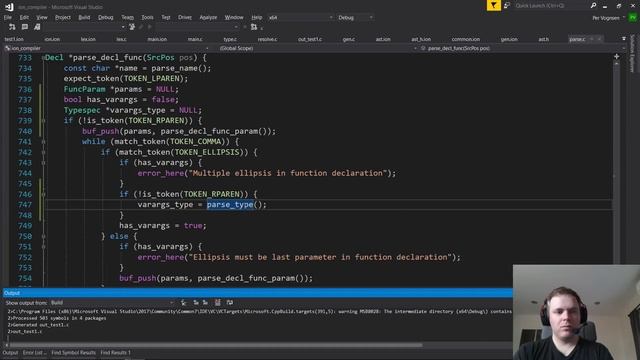Click the Visual Studio logo icon
This screenshot has height=360, width=640.
point(9,7)
